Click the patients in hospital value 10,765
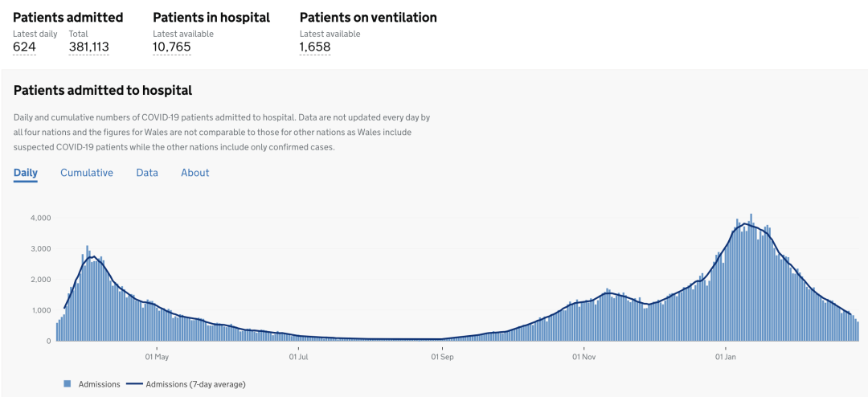The image size is (868, 397). (x=172, y=47)
